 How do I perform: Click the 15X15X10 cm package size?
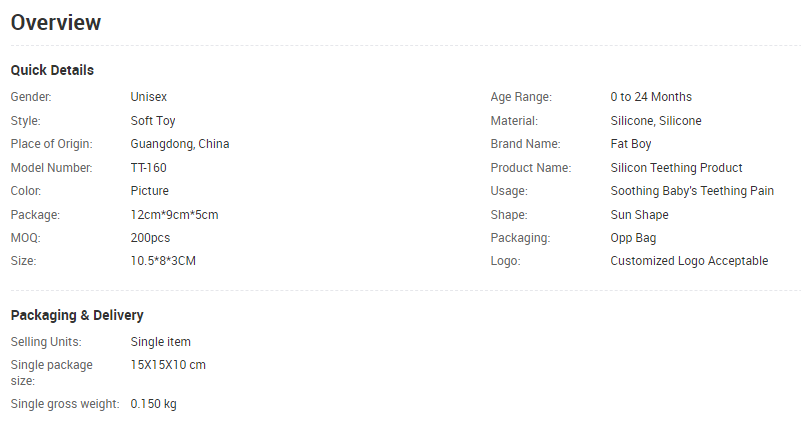(x=168, y=365)
